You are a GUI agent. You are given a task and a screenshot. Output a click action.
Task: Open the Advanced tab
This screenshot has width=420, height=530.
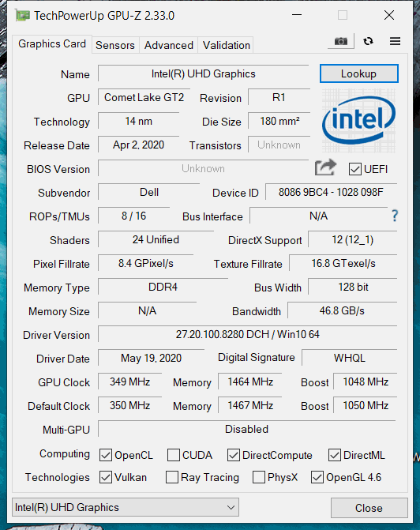tap(169, 45)
